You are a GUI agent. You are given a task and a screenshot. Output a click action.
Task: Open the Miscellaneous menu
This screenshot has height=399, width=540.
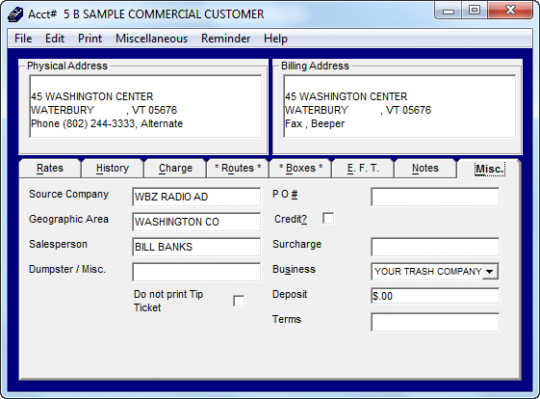tap(152, 38)
